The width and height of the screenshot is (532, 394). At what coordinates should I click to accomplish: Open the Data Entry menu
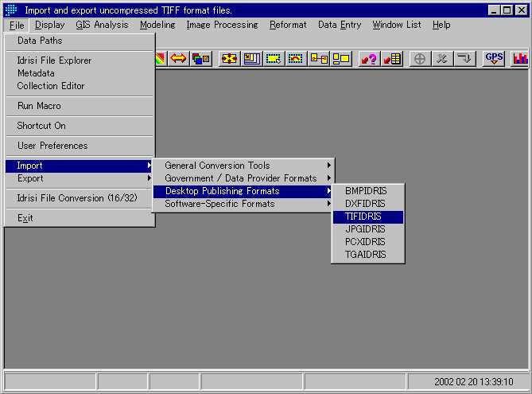point(340,25)
